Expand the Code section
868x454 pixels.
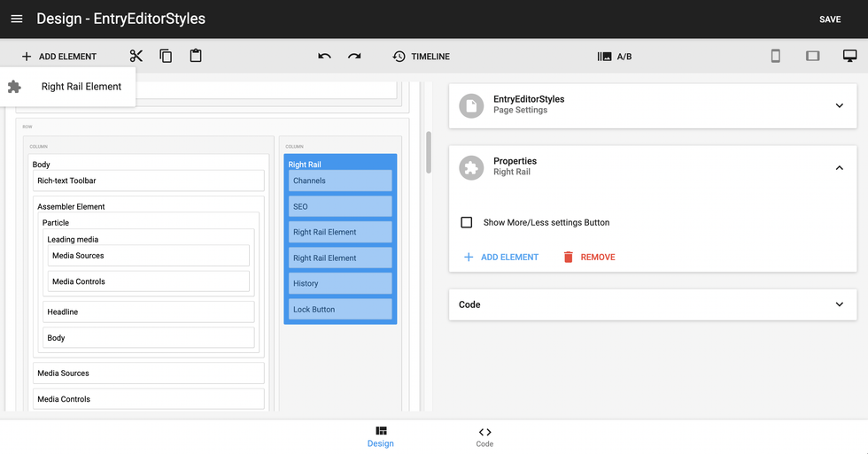(839, 304)
